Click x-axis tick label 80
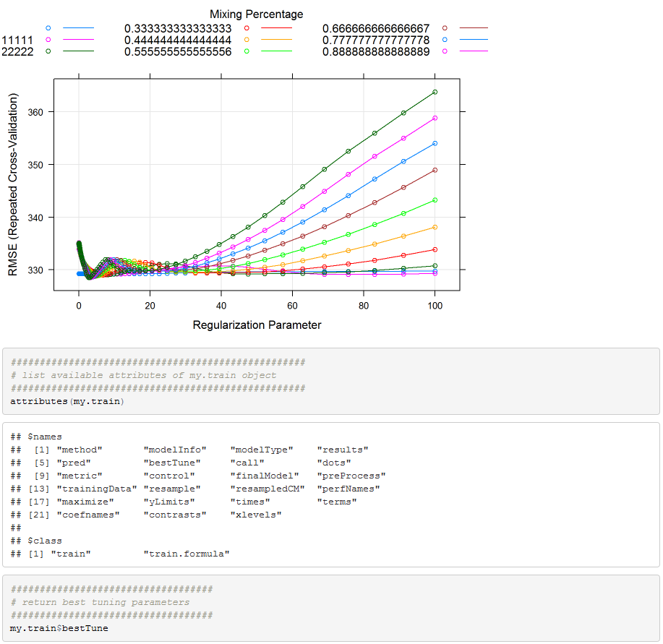Viewport: 663px width, 644px height. click(x=364, y=306)
